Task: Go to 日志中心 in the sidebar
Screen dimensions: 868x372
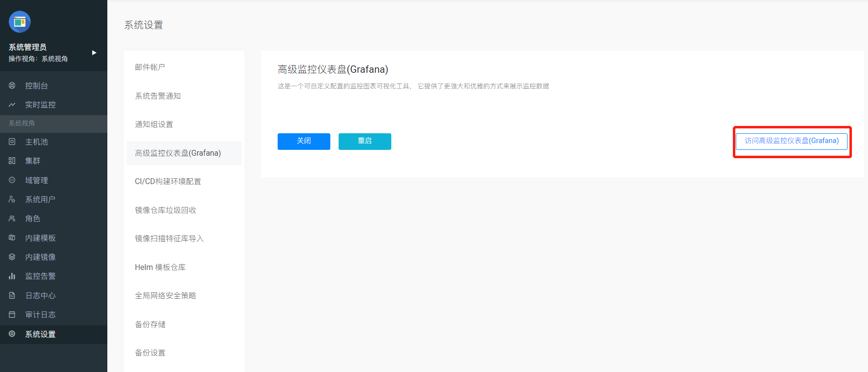Action: coord(40,296)
